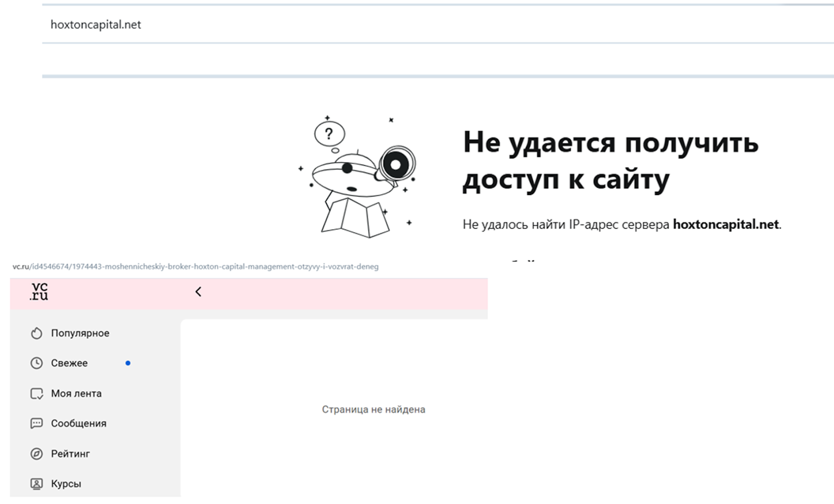Screen dimensions: 834x504
Task: Click the clock icon beside Свежее
Action: (x=36, y=363)
